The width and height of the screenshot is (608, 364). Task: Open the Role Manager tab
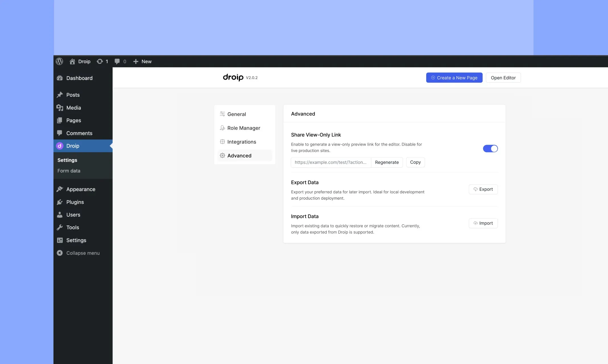point(245,128)
